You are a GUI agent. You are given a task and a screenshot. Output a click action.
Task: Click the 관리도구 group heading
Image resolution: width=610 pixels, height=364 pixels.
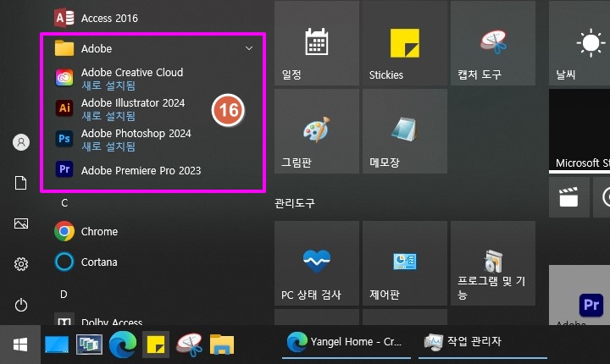(x=295, y=202)
